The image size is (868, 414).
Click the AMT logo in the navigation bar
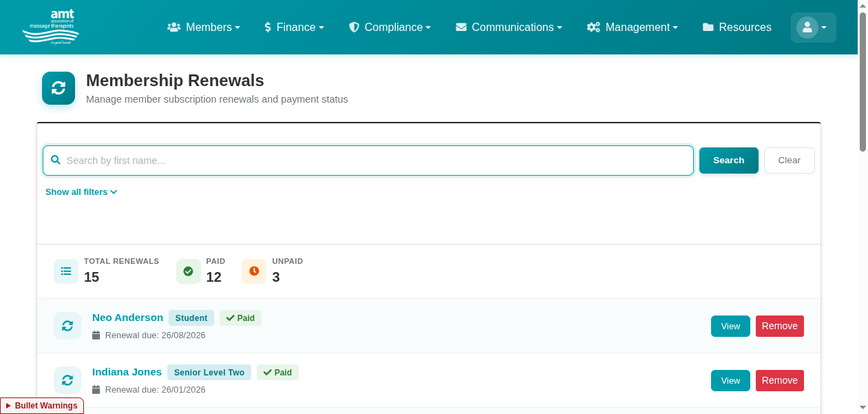point(50,27)
